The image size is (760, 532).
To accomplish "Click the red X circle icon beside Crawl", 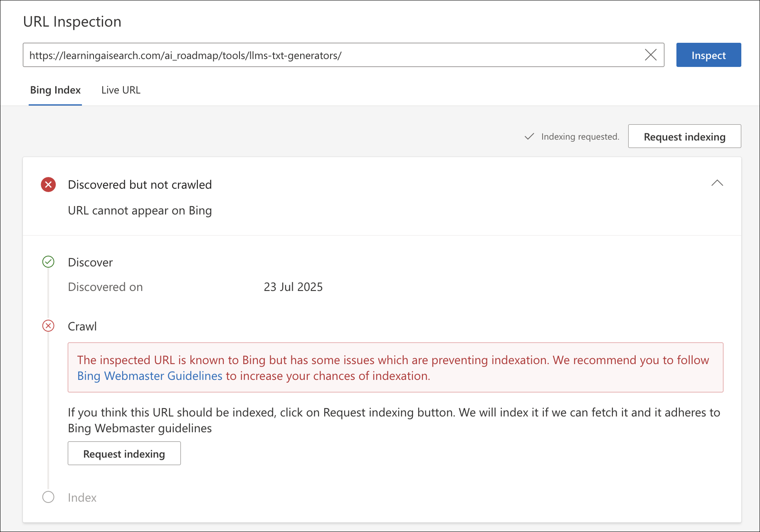I will (x=48, y=326).
